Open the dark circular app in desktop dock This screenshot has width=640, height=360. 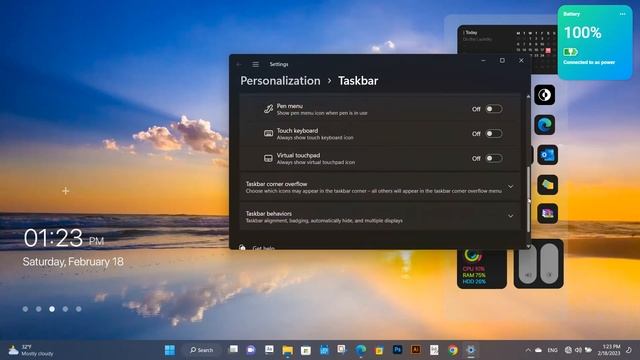pos(544,95)
